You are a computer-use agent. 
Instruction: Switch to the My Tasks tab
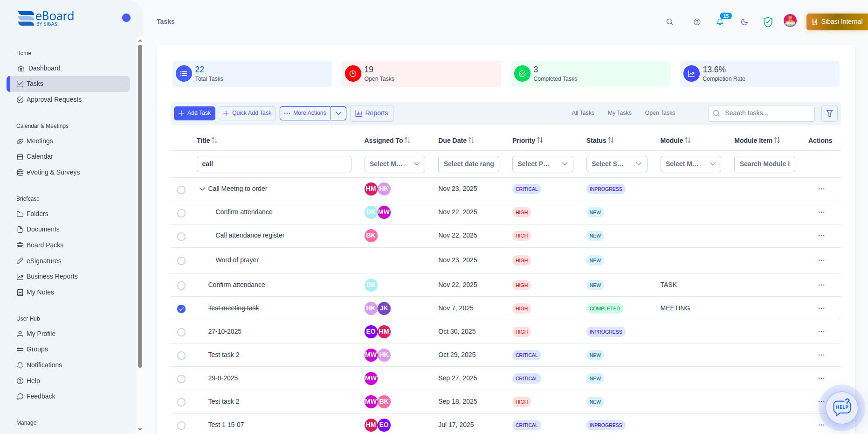pos(619,113)
